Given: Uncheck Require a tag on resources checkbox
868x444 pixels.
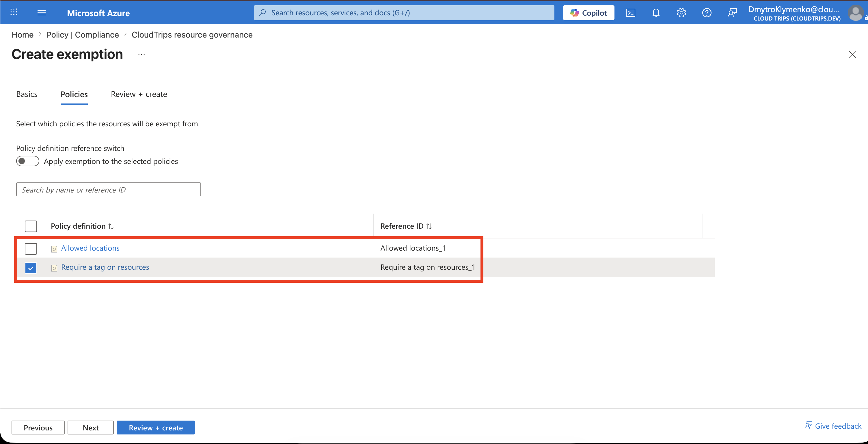Looking at the screenshot, I should coord(31,268).
